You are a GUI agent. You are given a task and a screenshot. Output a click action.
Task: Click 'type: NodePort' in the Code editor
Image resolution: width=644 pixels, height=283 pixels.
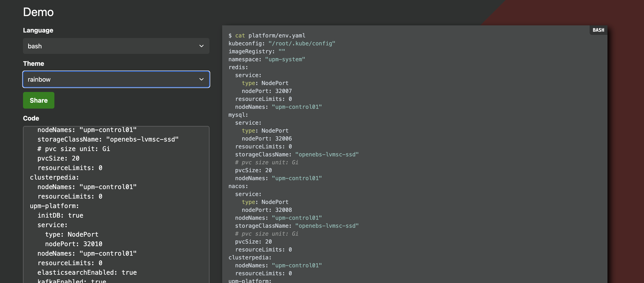[x=72, y=234]
